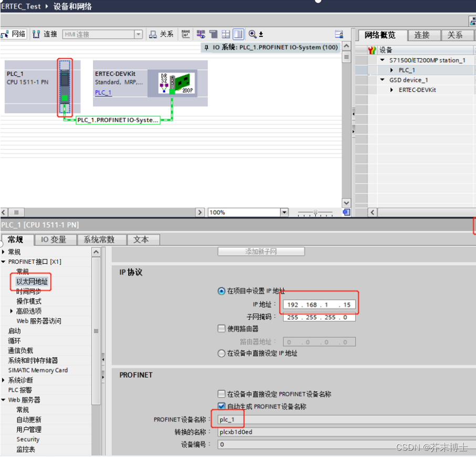Viewport: 476px width, 457px height.
Task: Click the 连接 connections toolbar button
Action: [45, 34]
